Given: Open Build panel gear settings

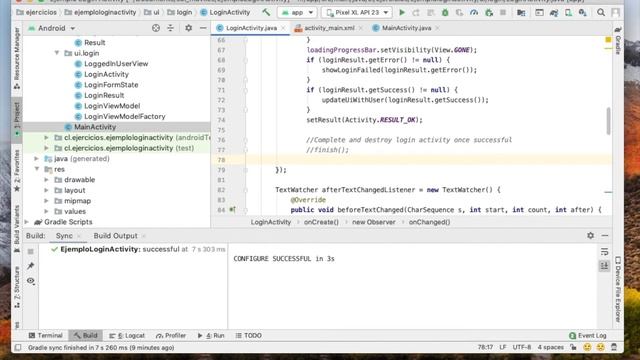Looking at the screenshot, I should click(x=590, y=236).
